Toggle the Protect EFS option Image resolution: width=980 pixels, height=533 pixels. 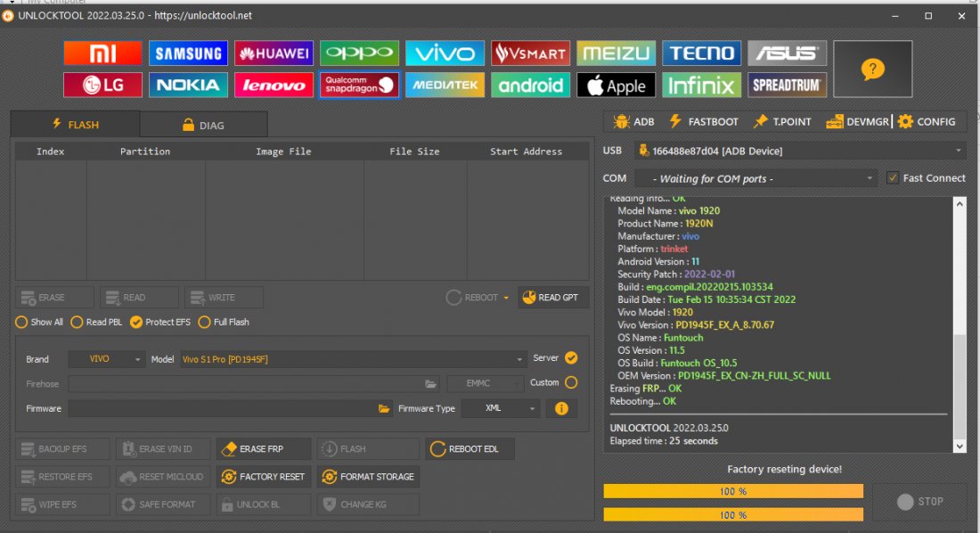(x=160, y=322)
